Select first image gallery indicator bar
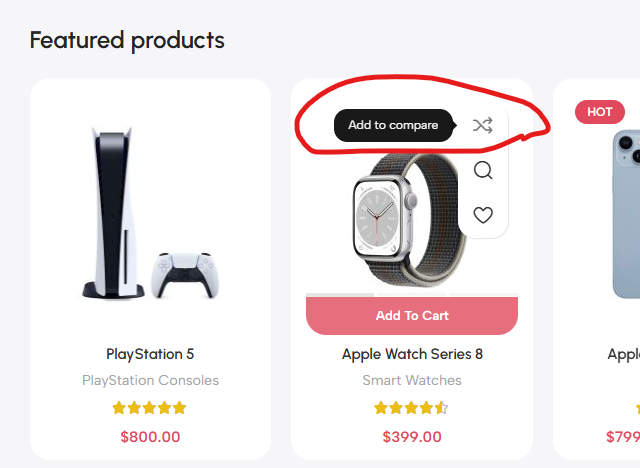The image size is (640, 468). 340,295
